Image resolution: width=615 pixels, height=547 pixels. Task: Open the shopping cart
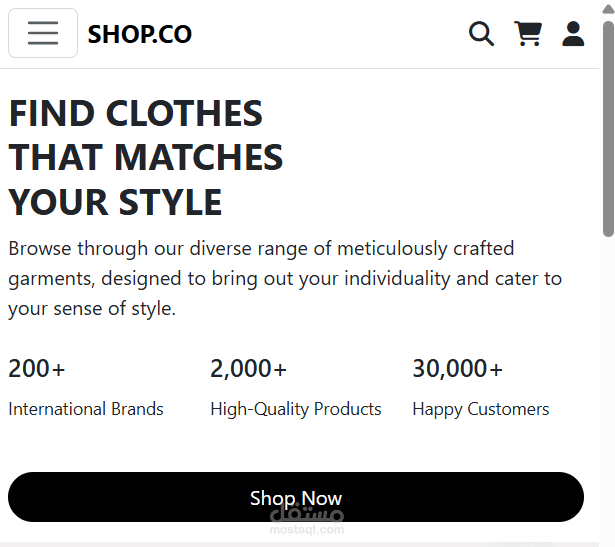(528, 33)
